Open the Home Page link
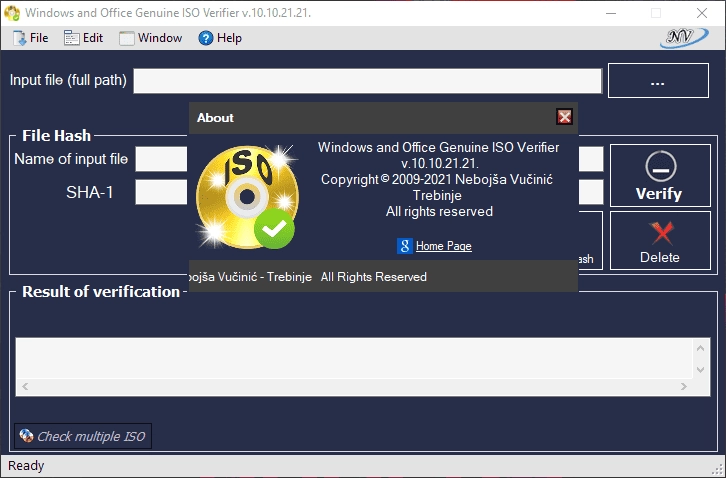Screen dimensions: 726x478 (444, 246)
